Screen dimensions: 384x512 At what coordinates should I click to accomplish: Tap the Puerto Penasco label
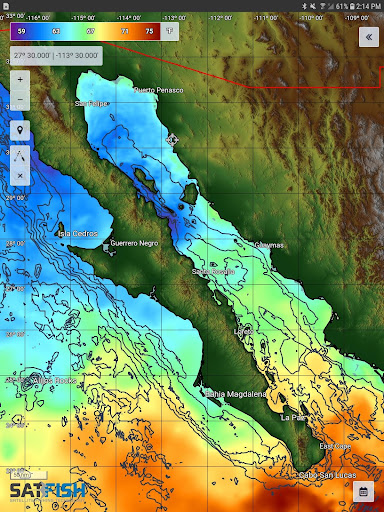coord(159,90)
